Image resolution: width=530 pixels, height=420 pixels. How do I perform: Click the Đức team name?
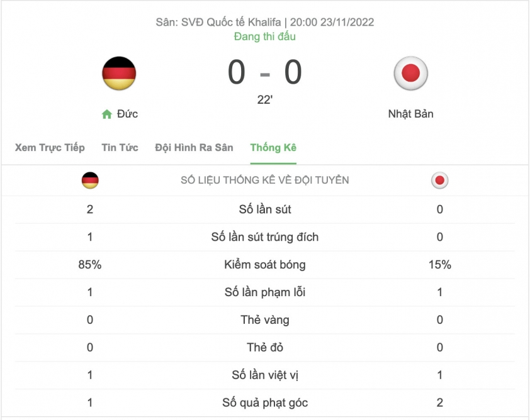[127, 114]
